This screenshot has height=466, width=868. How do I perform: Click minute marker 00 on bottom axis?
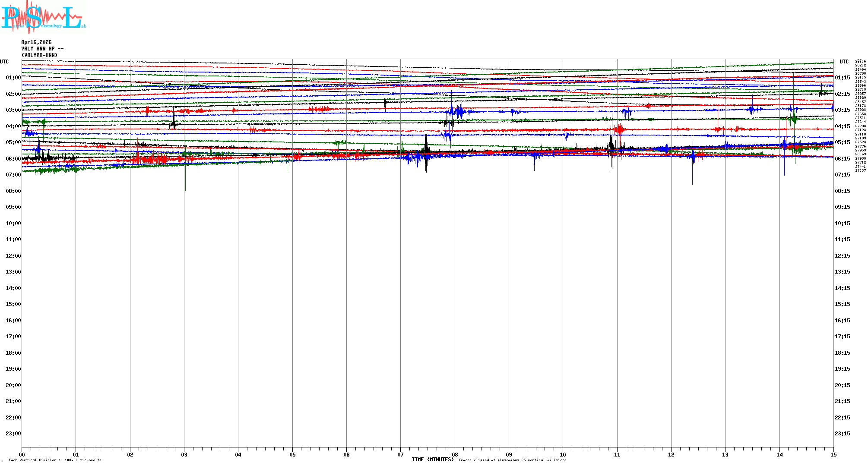tap(22, 454)
